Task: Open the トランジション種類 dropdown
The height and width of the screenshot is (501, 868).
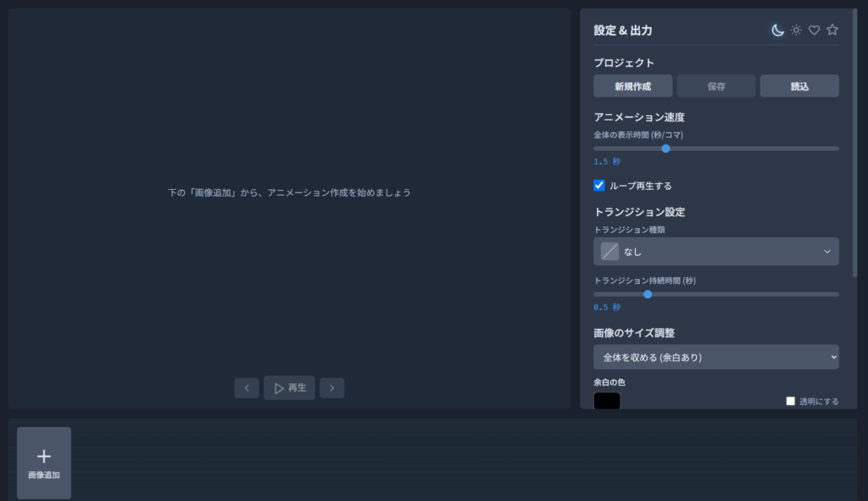Action: pyautogui.click(x=715, y=251)
